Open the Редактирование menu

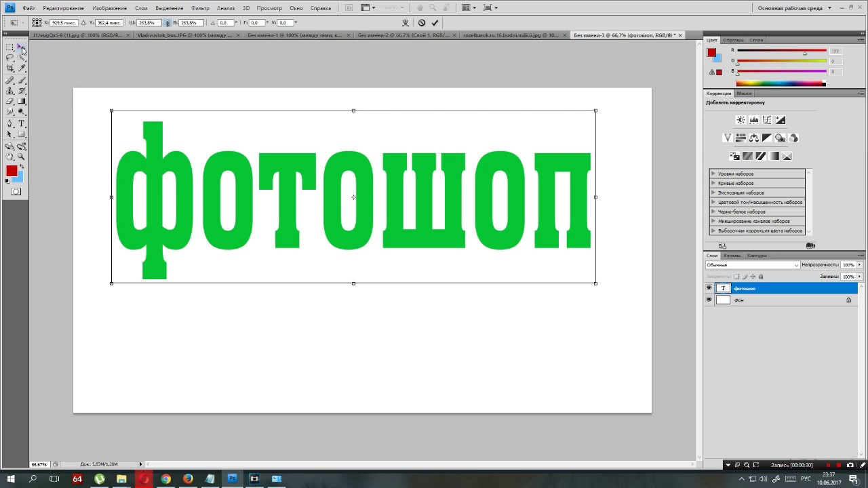tap(64, 8)
